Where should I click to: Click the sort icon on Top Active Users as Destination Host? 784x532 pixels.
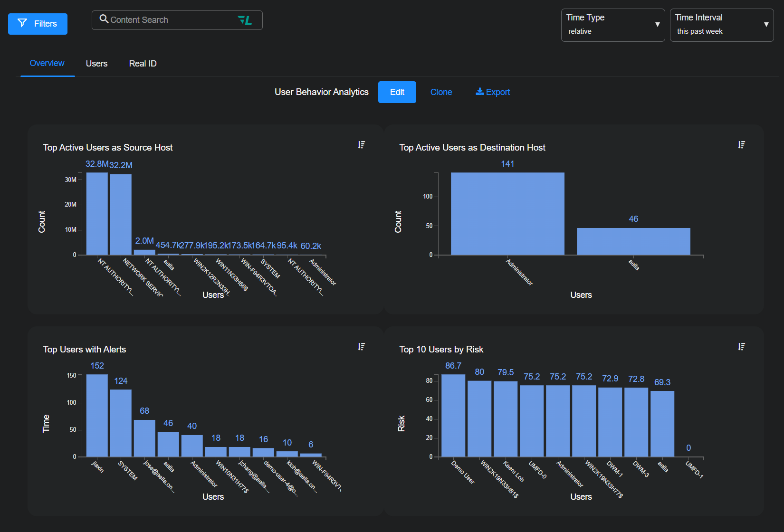pos(741,145)
